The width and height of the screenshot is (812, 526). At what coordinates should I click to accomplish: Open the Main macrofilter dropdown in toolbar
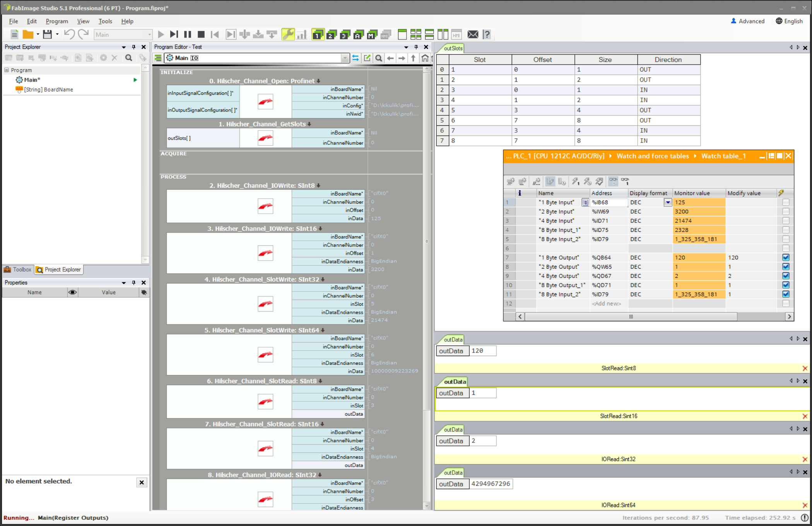pos(123,34)
